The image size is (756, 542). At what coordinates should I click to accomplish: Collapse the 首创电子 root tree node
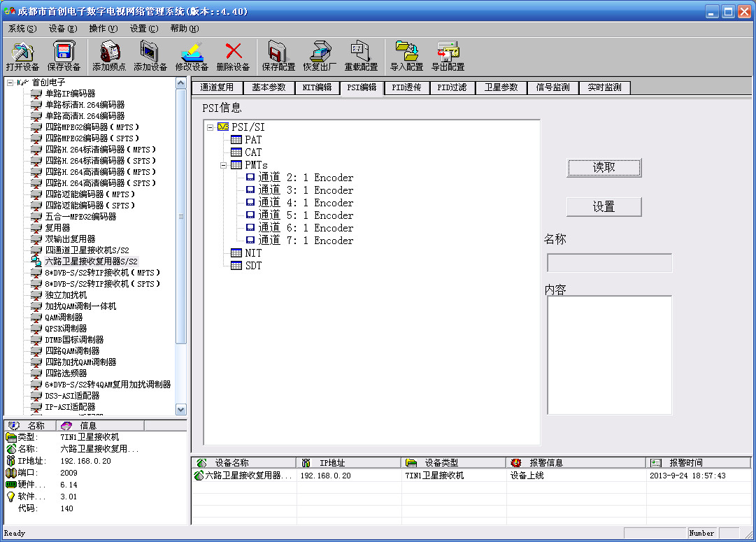pos(10,83)
